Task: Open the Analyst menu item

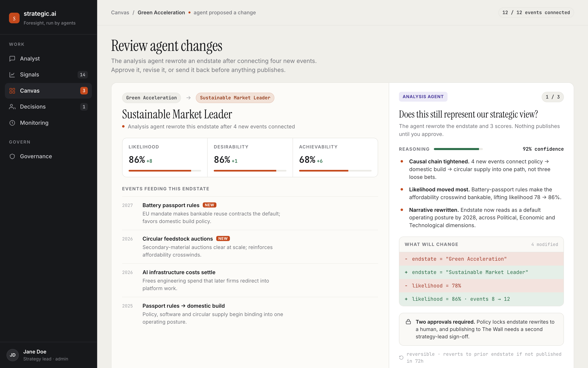Action: pos(48,59)
